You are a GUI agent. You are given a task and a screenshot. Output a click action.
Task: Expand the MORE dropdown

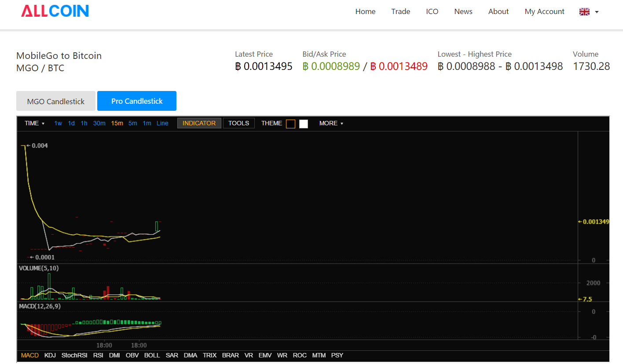click(x=331, y=123)
